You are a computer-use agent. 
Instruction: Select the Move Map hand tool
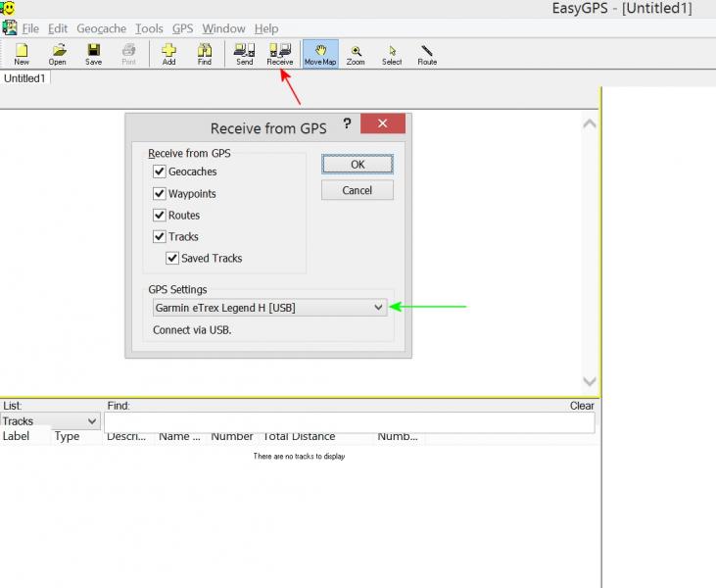pos(320,54)
